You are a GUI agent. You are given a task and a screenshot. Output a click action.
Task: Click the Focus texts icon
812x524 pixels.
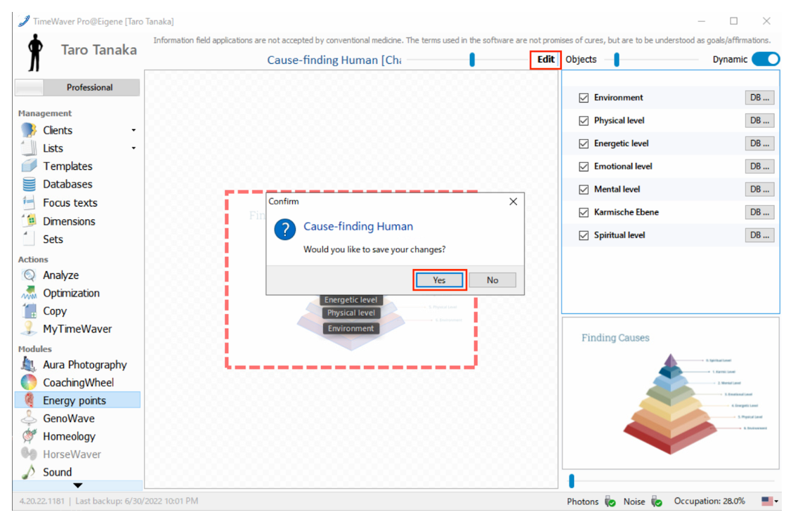[x=29, y=202]
